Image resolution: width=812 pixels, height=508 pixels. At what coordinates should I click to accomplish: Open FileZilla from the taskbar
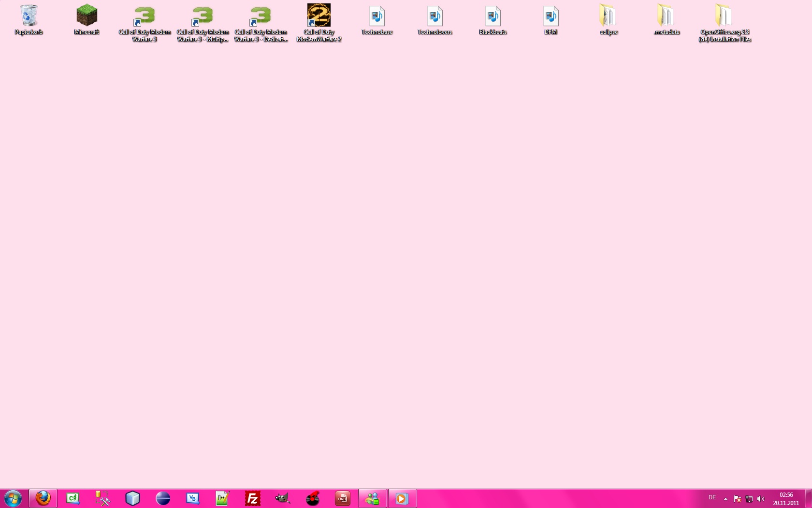pyautogui.click(x=253, y=498)
